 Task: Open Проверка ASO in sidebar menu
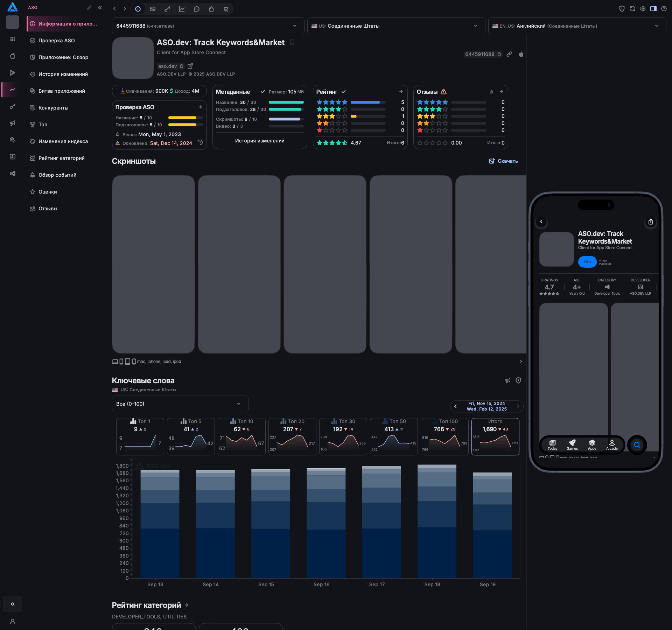click(65, 41)
